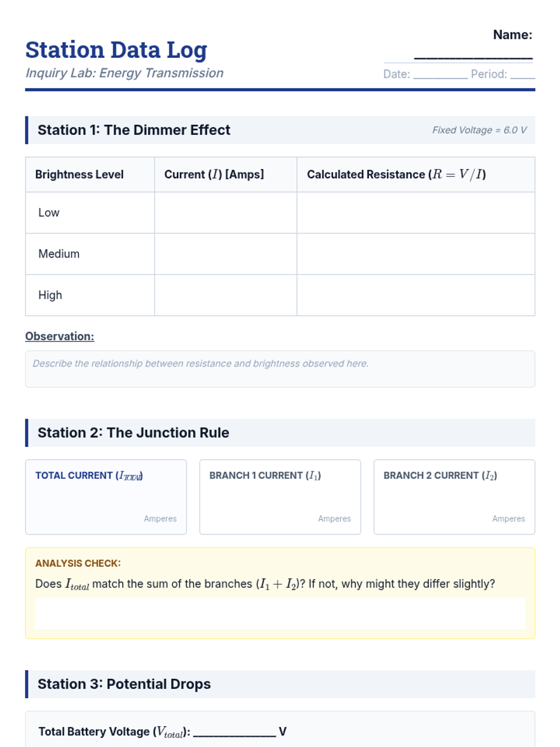Click the Total Battery Voltage blank
Image resolution: width=560 pixels, height=747 pixels.
tap(234, 731)
